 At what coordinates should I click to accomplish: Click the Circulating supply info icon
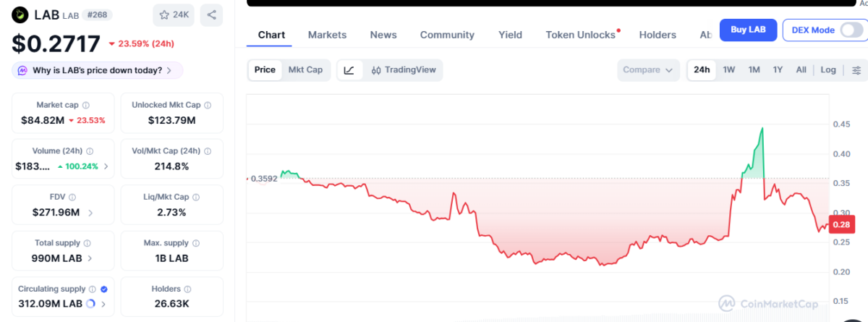pyautogui.click(x=92, y=289)
